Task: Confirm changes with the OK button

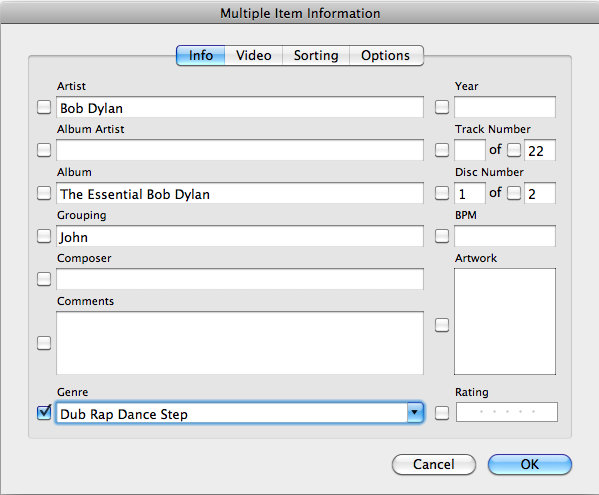Action: (x=529, y=464)
